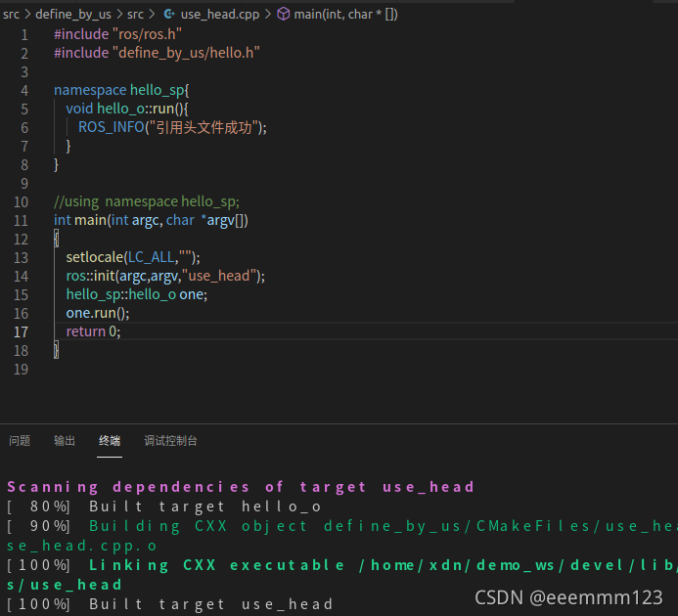Viewport: 678px width, 616px height.
Task: Click the opening brace on line 12
Action: pyautogui.click(x=56, y=239)
